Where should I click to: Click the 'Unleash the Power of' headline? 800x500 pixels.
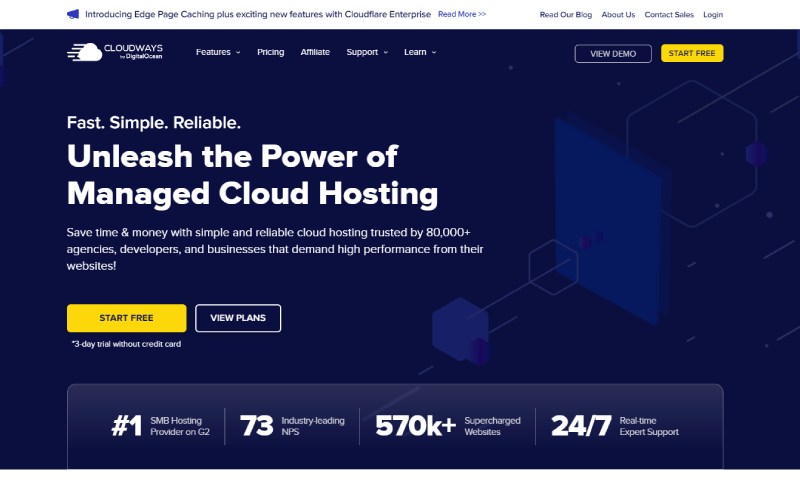232,156
